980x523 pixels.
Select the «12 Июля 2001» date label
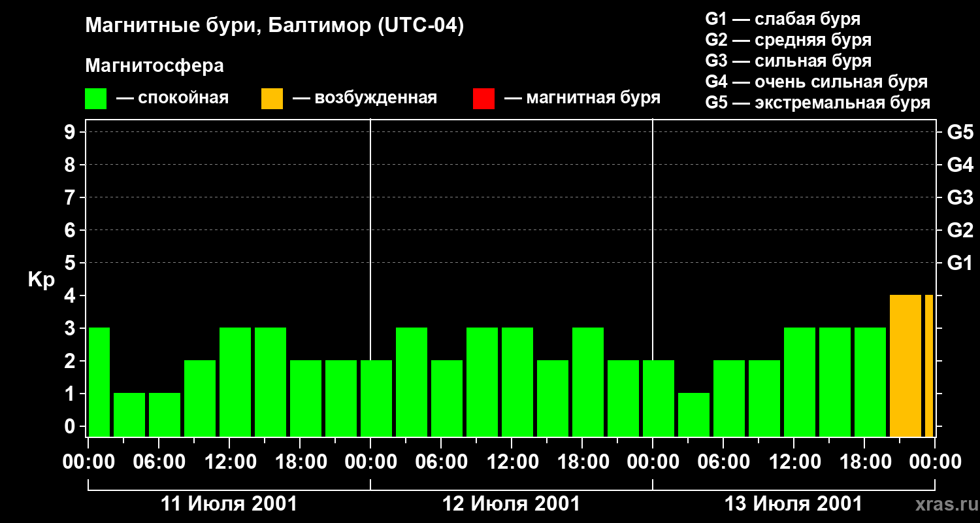[511, 504]
